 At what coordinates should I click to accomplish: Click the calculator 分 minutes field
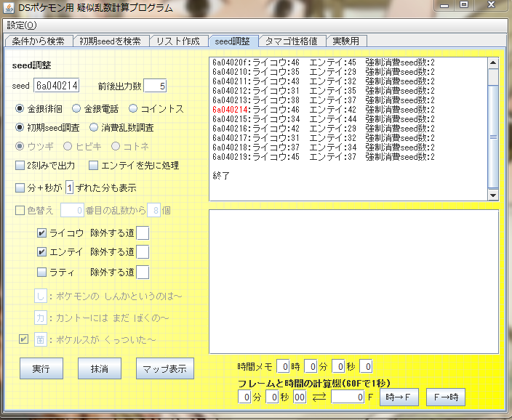tap(244, 397)
